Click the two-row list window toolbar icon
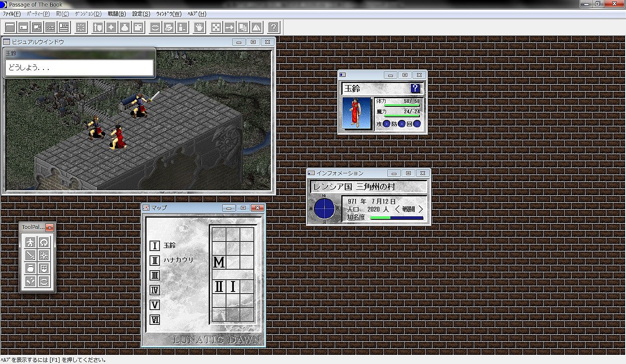This screenshot has width=626, height=364. click(x=50, y=27)
